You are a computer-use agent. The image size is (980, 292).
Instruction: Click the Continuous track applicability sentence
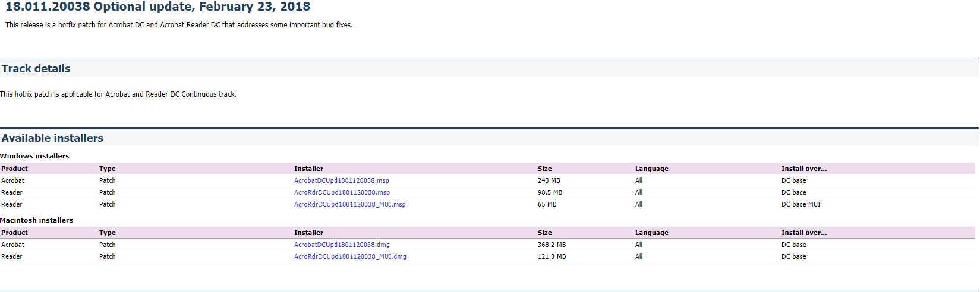(118, 94)
